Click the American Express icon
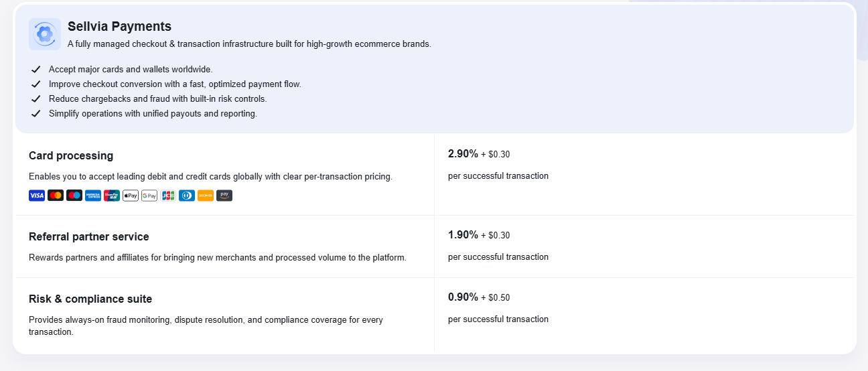This screenshot has height=371, width=868. pos(93,196)
